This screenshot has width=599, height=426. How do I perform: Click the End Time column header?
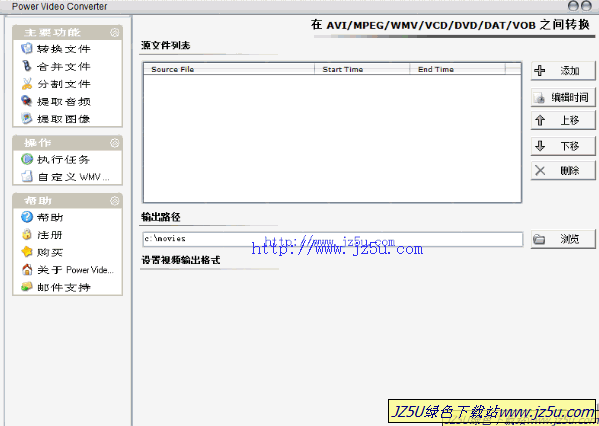click(457, 69)
